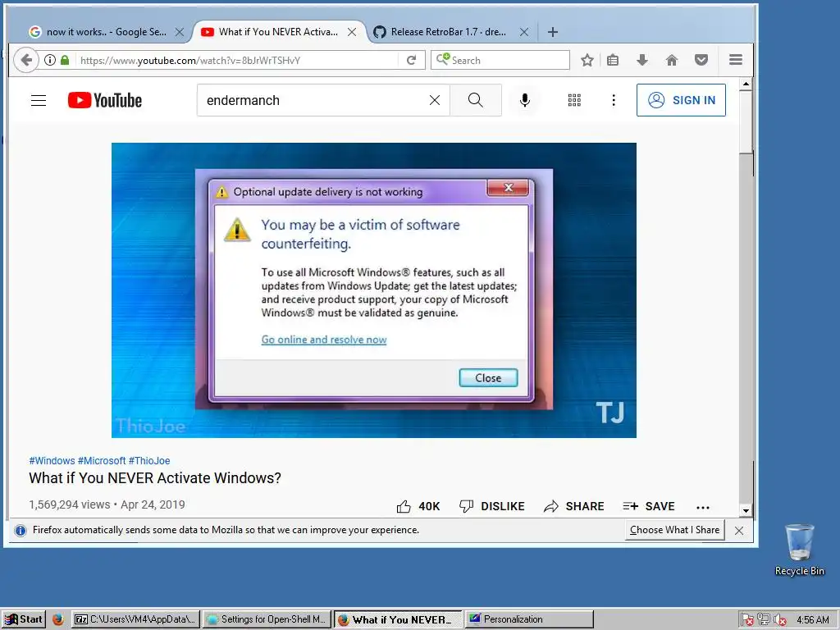Switch to the C:\Users\VM4\AppData taskbar window

[136, 619]
